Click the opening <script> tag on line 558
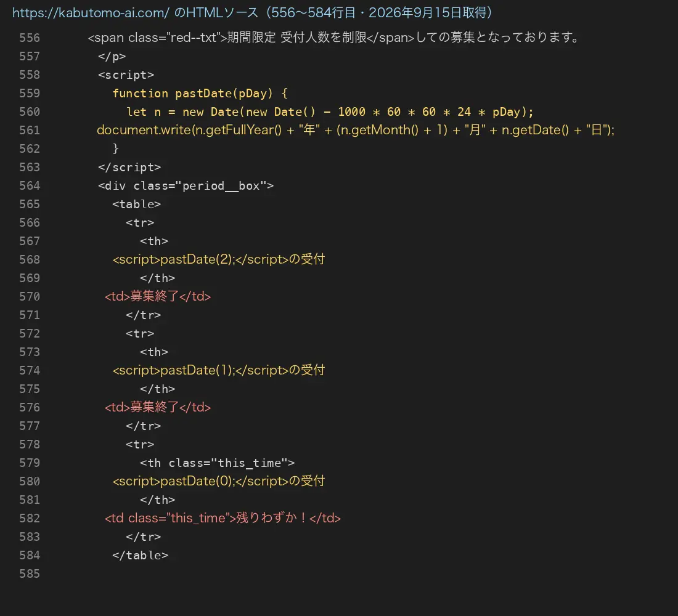Screen dimensions: 678x616 (x=126, y=75)
